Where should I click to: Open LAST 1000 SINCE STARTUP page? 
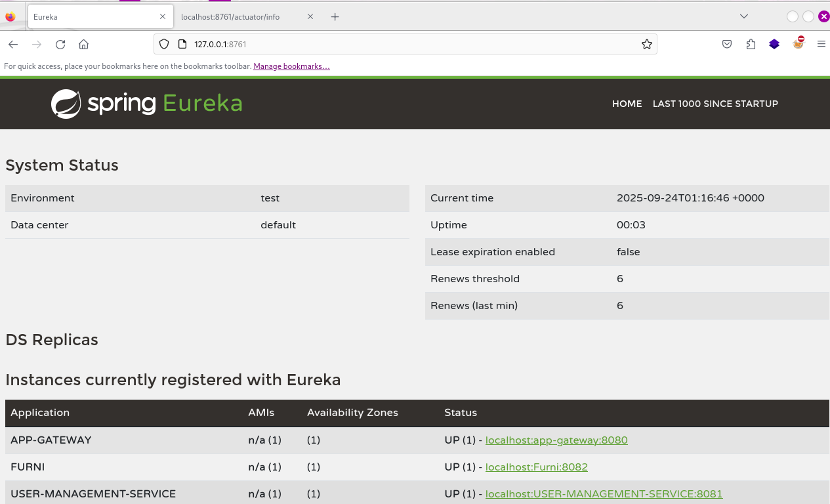click(x=715, y=104)
